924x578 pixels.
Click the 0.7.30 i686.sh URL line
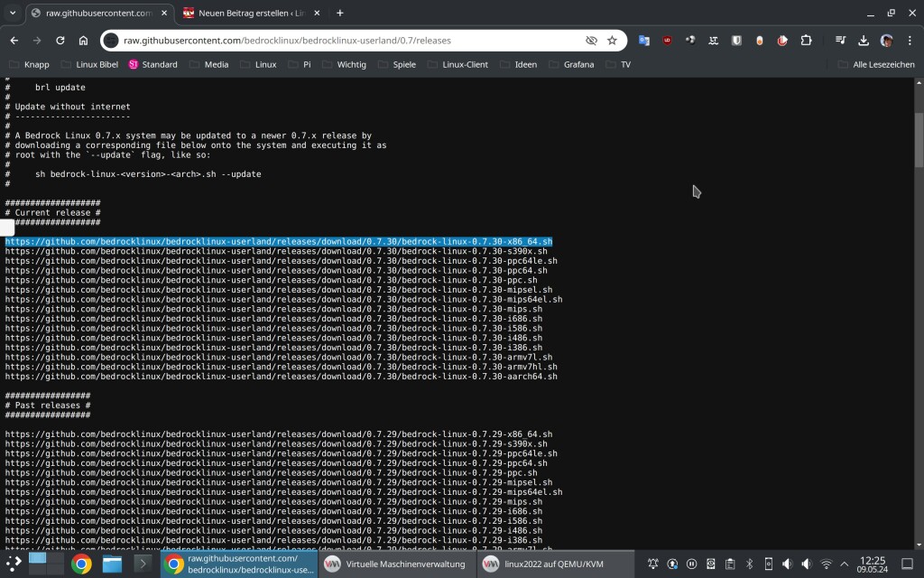point(273,319)
